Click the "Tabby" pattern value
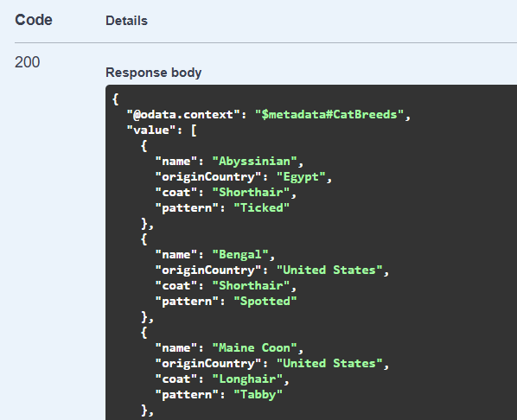517x420 pixels. [x=258, y=395]
